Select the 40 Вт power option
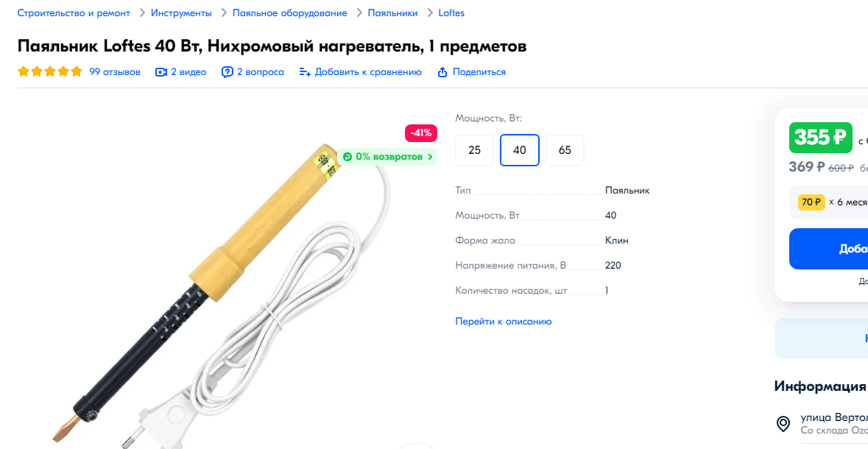The height and width of the screenshot is (449, 868). tap(520, 150)
